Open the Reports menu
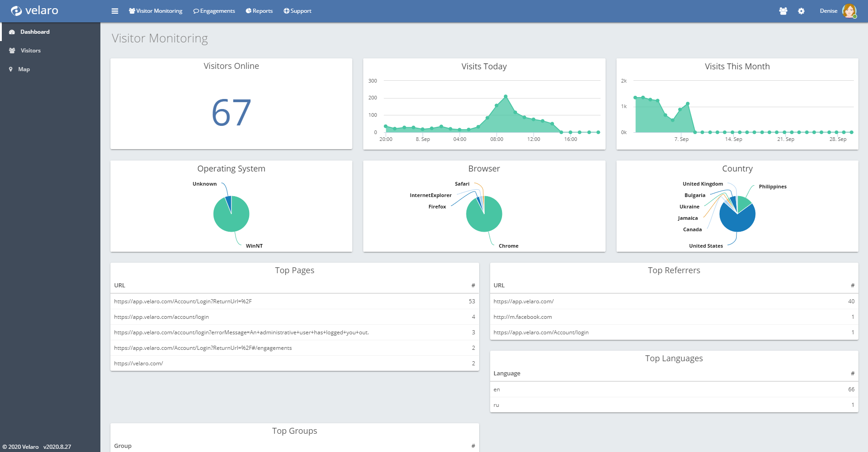Image resolution: width=868 pixels, height=452 pixels. (259, 11)
